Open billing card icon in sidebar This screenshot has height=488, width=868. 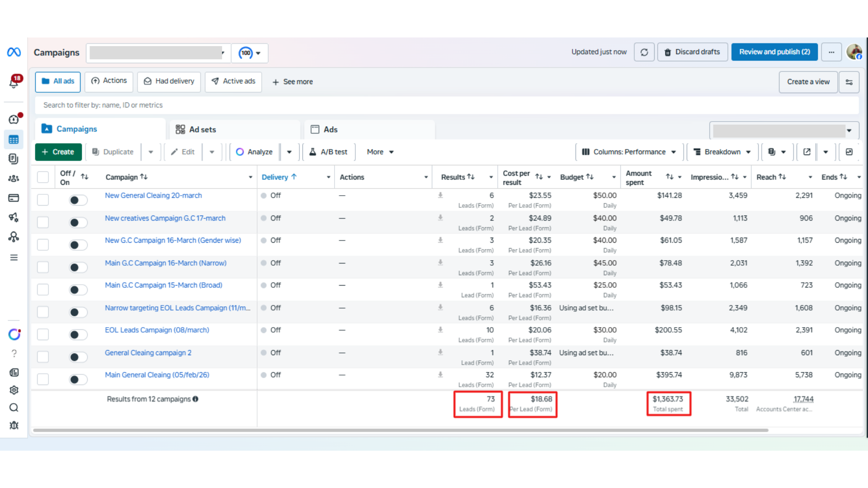pyautogui.click(x=14, y=198)
